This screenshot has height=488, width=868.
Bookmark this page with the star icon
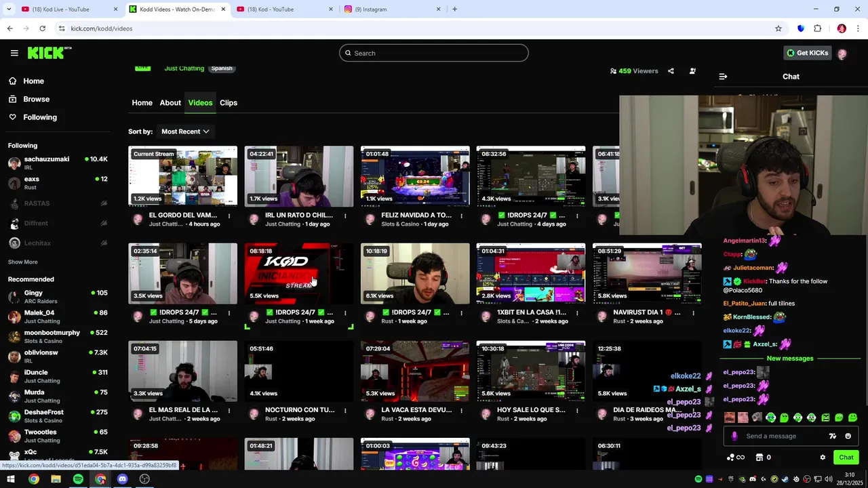778,28
